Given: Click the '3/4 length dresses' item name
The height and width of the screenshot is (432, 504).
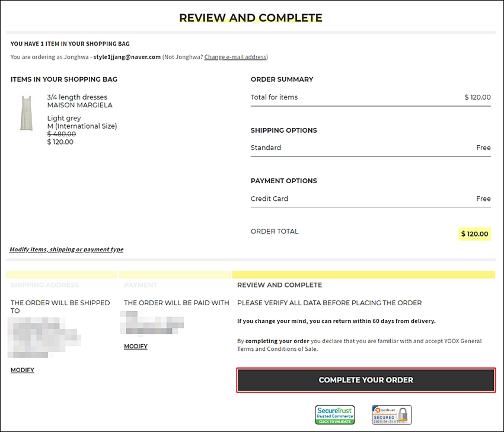Looking at the screenshot, I should pyautogui.click(x=77, y=97).
